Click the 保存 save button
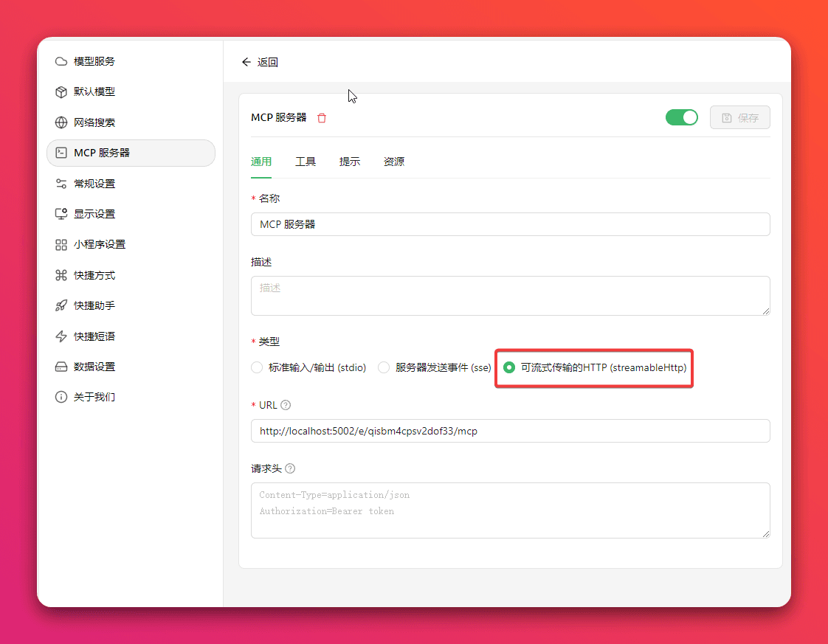828x644 pixels. point(740,118)
